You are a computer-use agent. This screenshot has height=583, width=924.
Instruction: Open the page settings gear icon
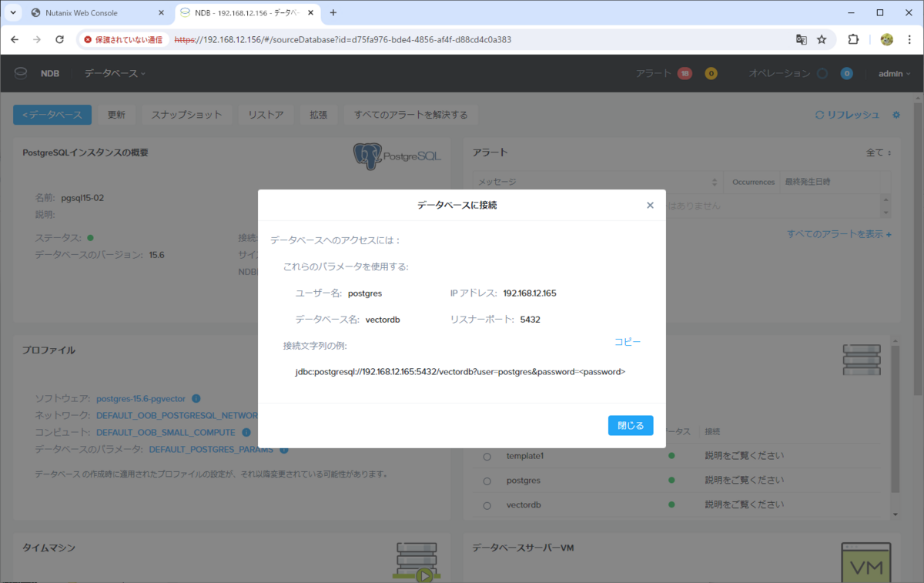point(896,115)
